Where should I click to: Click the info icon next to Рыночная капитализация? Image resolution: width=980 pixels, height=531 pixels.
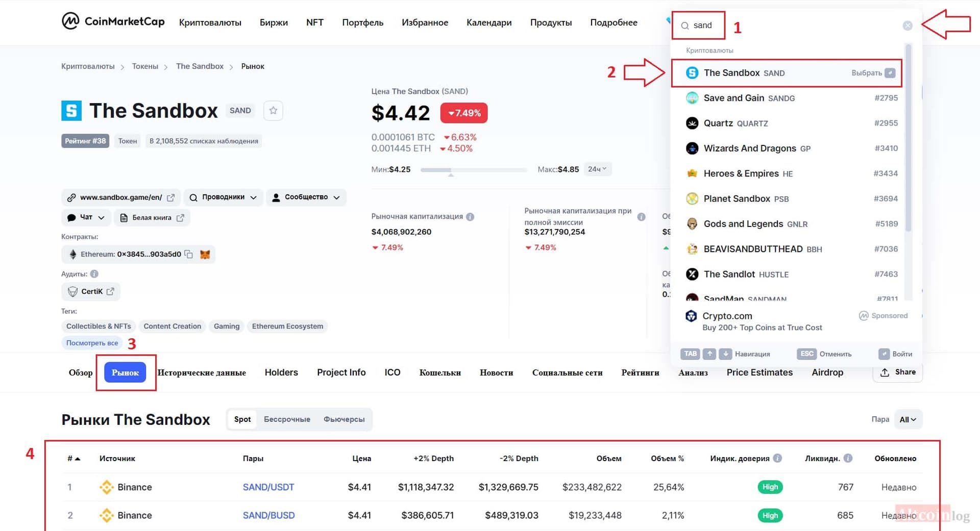click(x=470, y=217)
